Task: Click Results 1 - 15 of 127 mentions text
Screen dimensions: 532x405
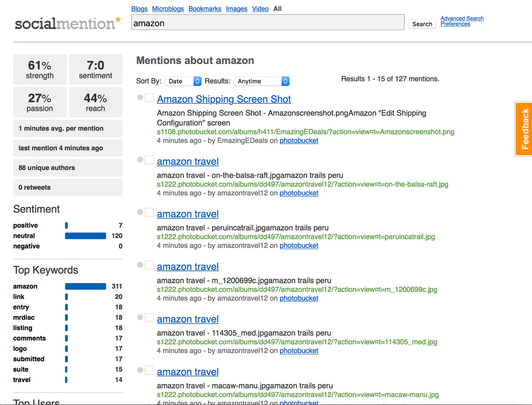Action: [x=390, y=79]
